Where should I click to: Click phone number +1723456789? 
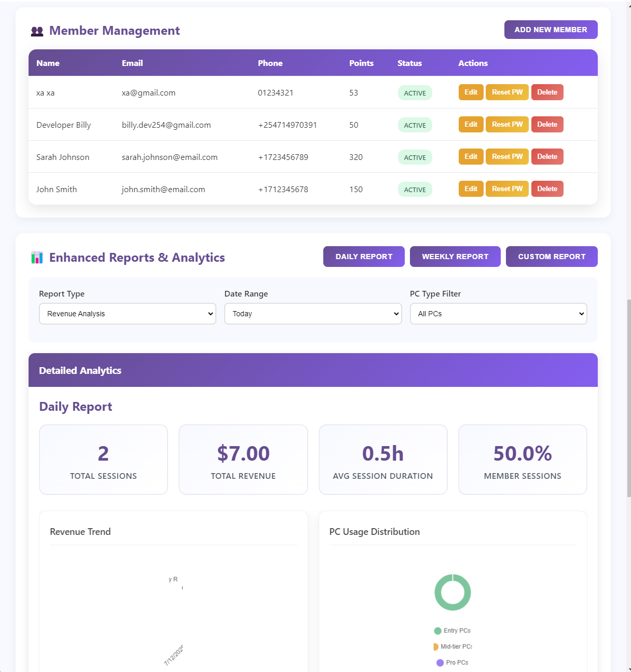[x=283, y=157]
